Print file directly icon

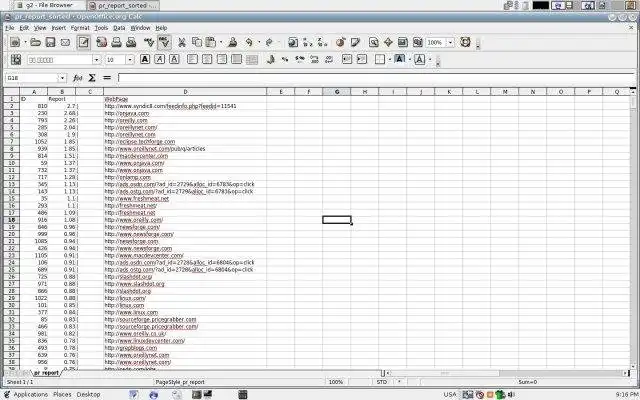tap(116, 42)
